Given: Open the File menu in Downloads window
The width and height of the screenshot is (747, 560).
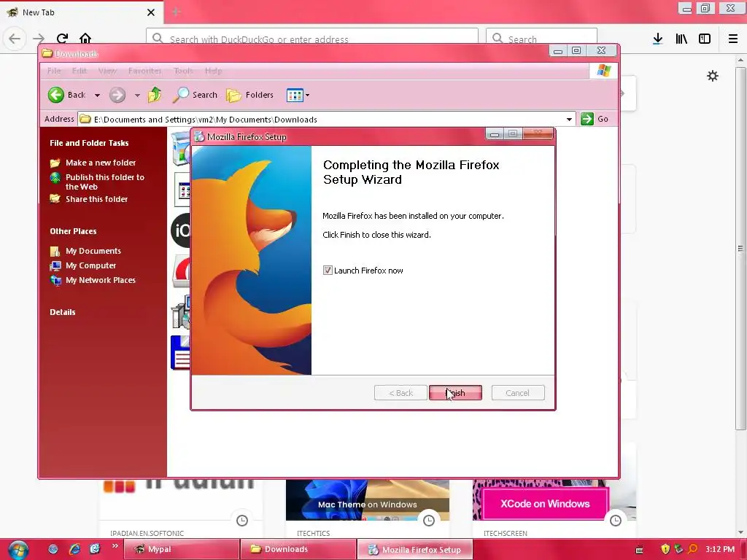Looking at the screenshot, I should coord(54,71).
